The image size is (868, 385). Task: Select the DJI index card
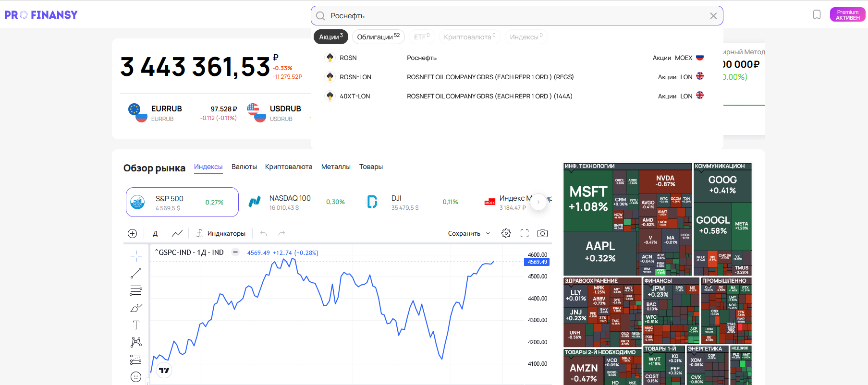pyautogui.click(x=413, y=202)
